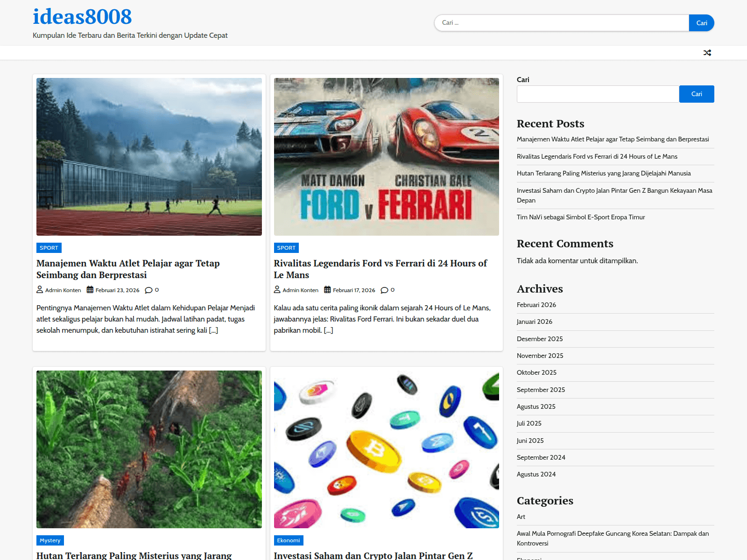Open the Ford v Ferrari poster thumbnail

click(387, 157)
